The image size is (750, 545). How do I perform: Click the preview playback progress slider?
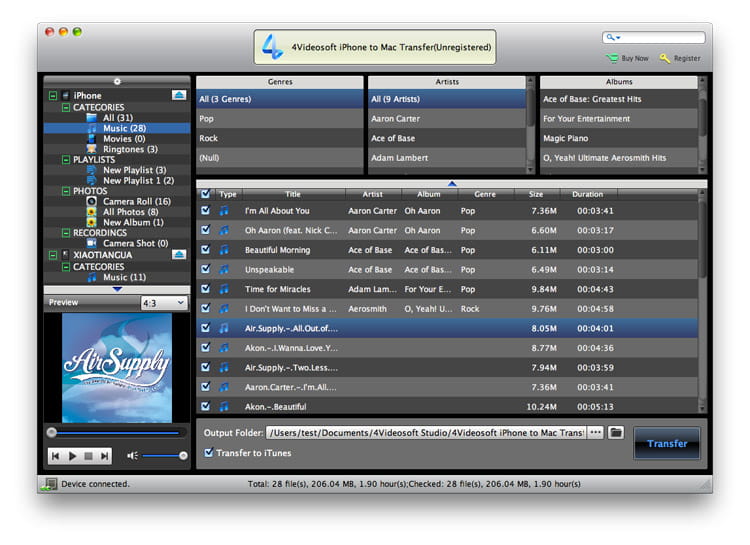click(116, 433)
